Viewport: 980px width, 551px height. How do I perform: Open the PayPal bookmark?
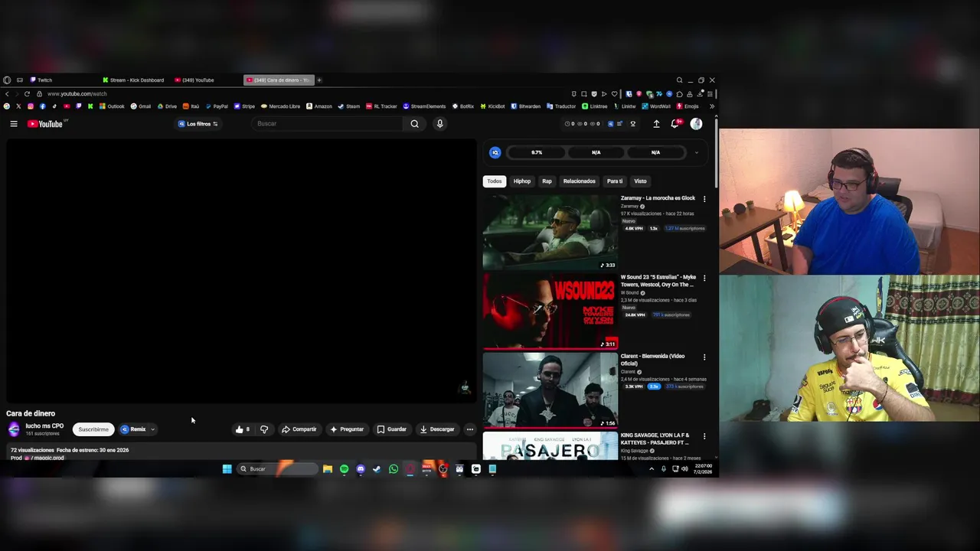pos(216,106)
